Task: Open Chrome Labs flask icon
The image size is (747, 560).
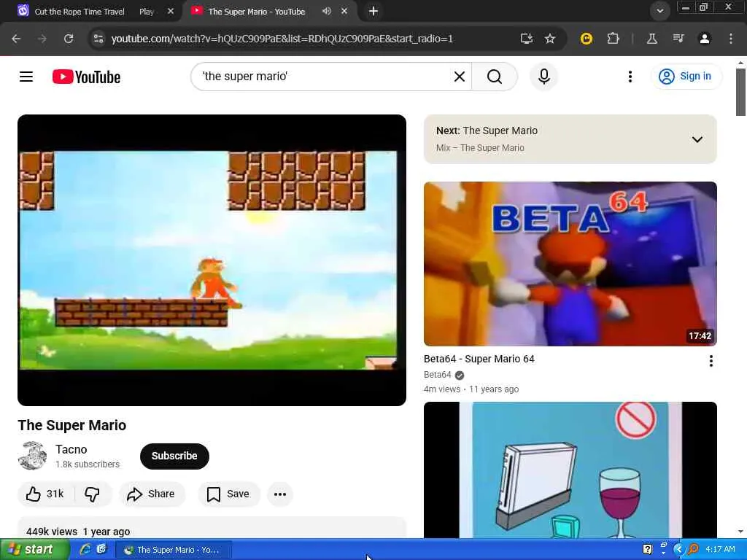Action: pyautogui.click(x=651, y=39)
